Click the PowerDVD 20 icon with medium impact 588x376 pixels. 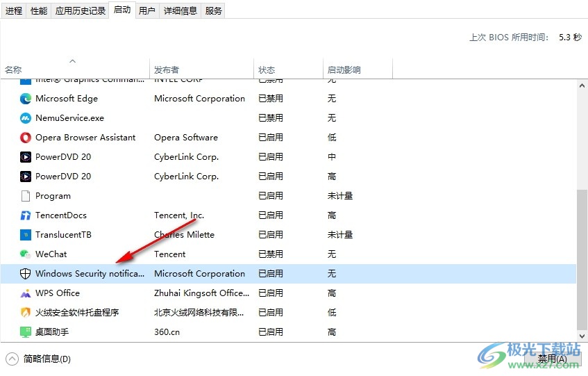(26, 157)
